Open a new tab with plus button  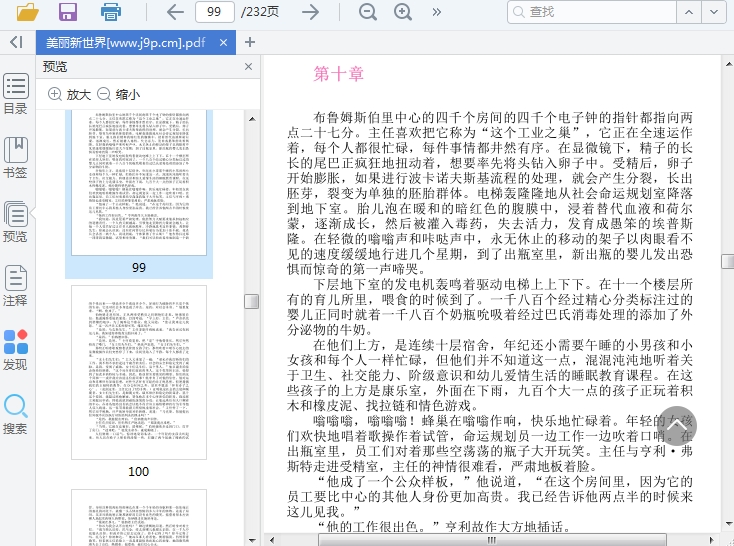[x=250, y=42]
